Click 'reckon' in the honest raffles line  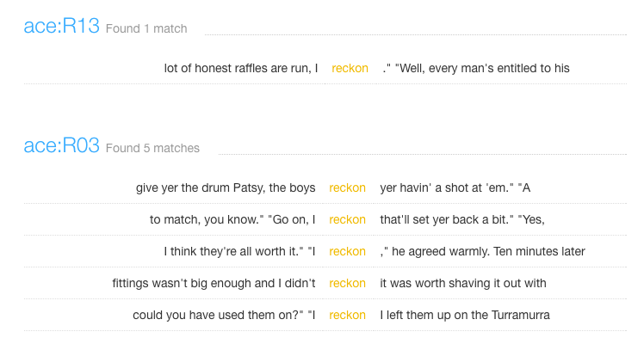pos(350,68)
